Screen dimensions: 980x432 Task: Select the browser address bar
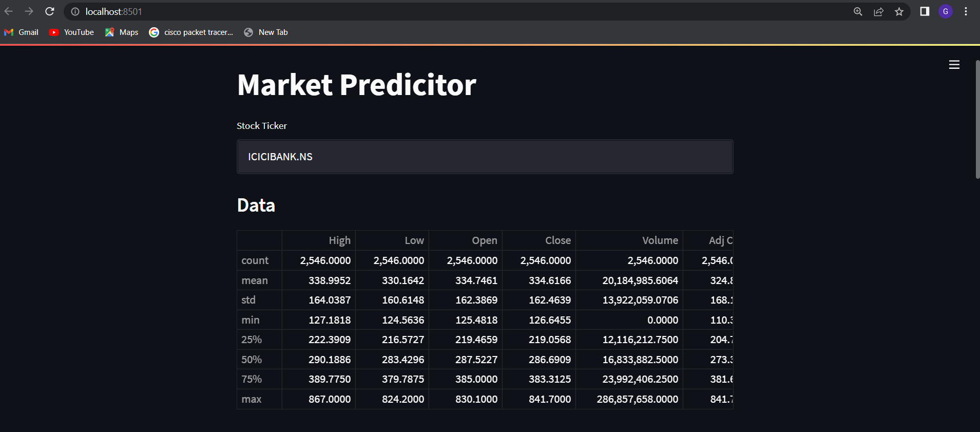tap(308, 11)
